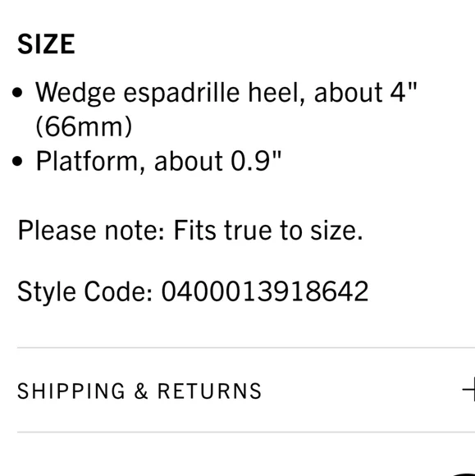Image resolution: width=475 pixels, height=476 pixels.
Task: Click the word espadrille
Action: tap(181, 94)
